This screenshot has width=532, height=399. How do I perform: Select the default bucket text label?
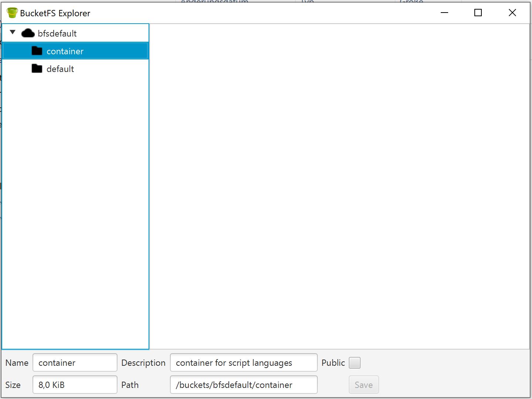pos(60,69)
